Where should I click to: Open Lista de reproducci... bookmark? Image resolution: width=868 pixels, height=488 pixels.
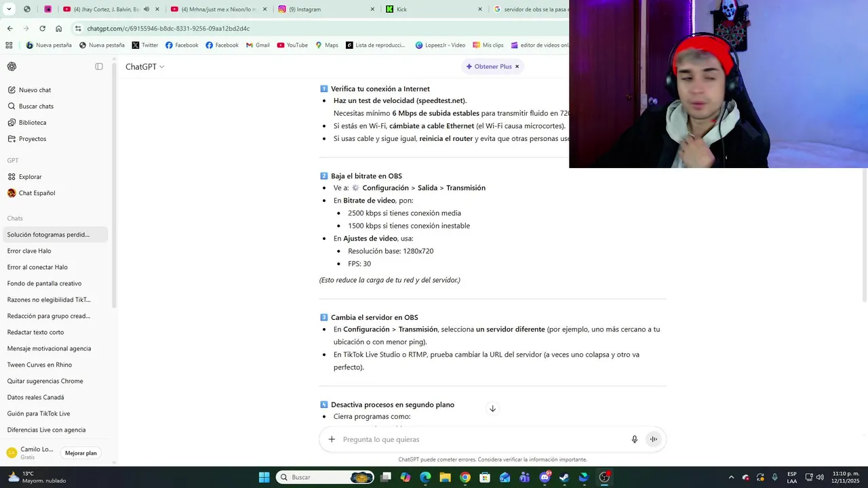coord(375,45)
